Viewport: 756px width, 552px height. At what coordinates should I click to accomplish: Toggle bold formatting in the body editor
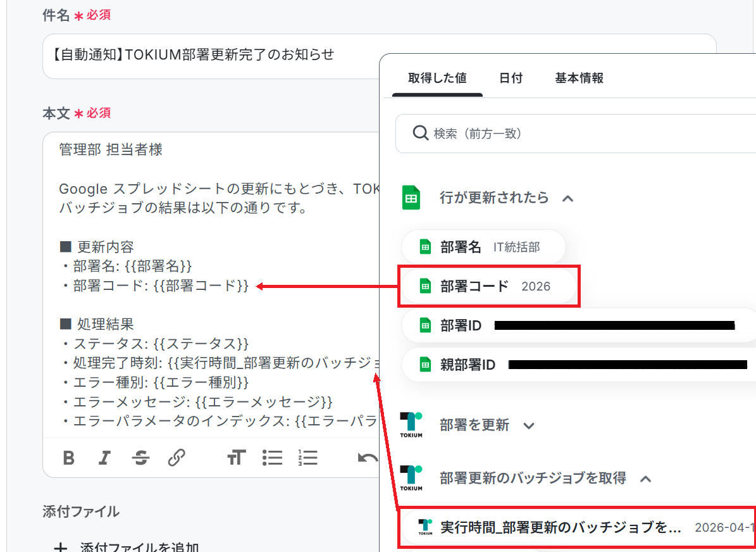69,458
